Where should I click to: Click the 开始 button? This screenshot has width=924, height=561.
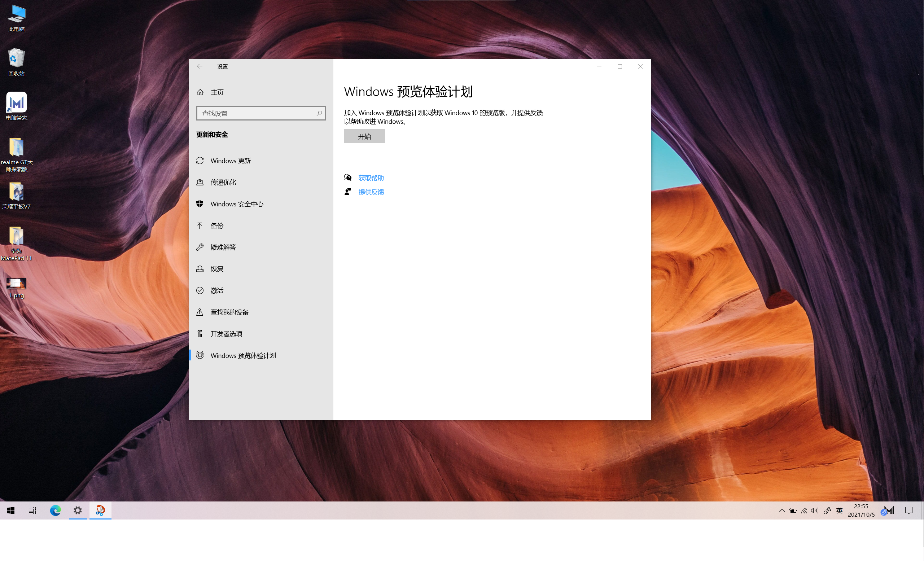(364, 136)
